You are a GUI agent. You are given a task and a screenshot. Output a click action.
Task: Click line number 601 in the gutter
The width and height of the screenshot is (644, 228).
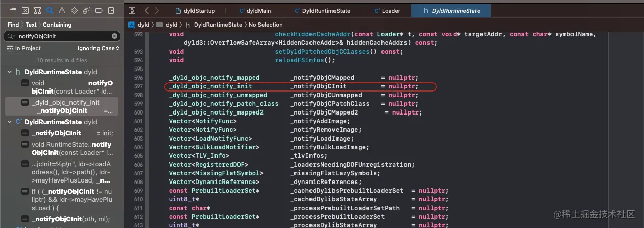click(x=138, y=121)
